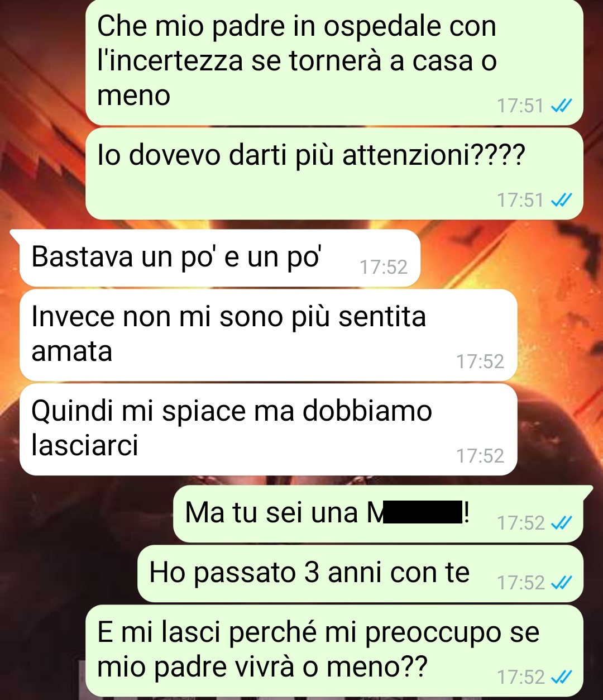Image resolution: width=603 pixels, height=700 pixels.
Task: Select the message "Bastava un po' e un po'"
Action: point(220,258)
